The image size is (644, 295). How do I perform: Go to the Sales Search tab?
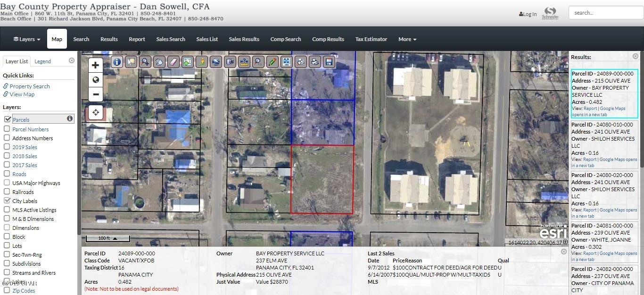click(171, 39)
